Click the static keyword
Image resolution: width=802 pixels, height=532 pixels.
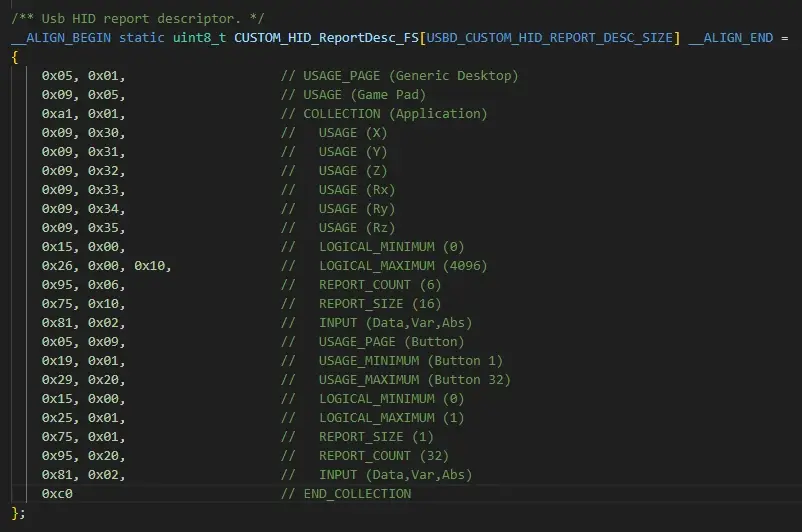point(142,38)
